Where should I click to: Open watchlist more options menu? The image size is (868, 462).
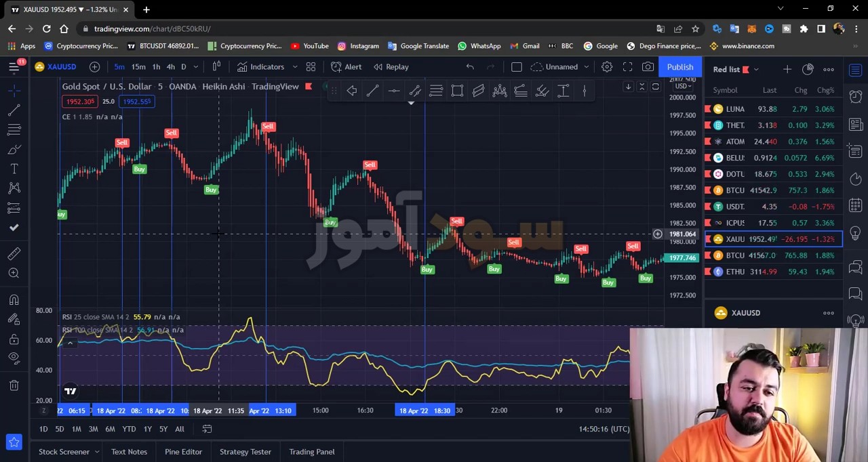pyautogui.click(x=829, y=69)
